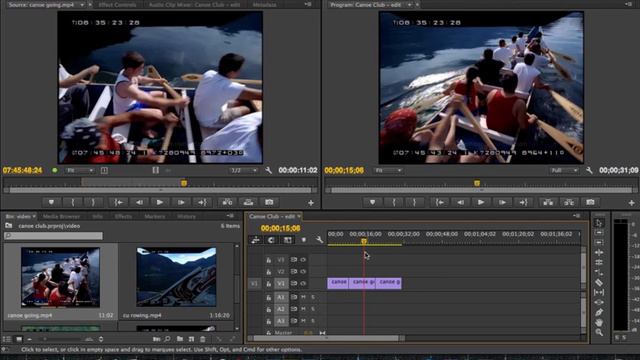Select the Razor tool
This screenshot has width=640, height=360.
tap(599, 282)
